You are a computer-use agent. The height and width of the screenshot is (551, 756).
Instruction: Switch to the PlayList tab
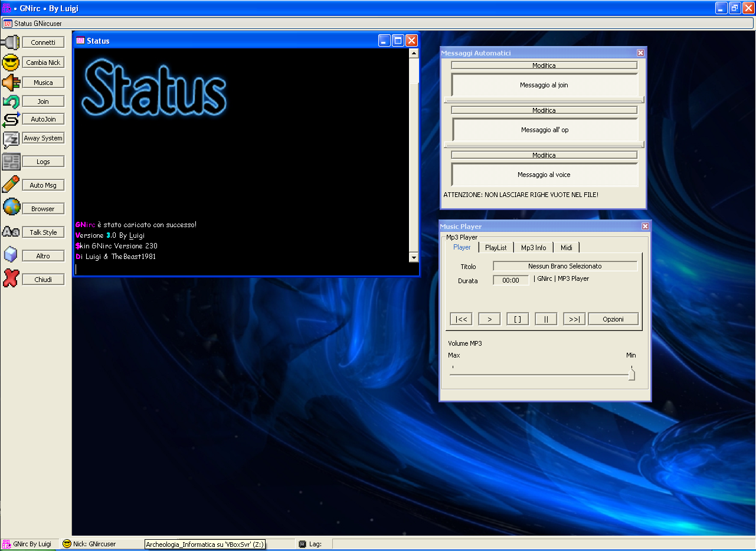tap(496, 248)
